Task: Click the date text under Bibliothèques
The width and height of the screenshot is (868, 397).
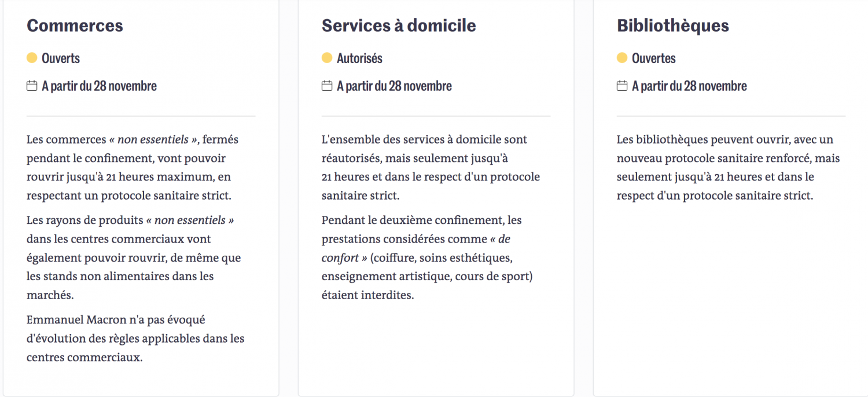Action: click(x=689, y=86)
